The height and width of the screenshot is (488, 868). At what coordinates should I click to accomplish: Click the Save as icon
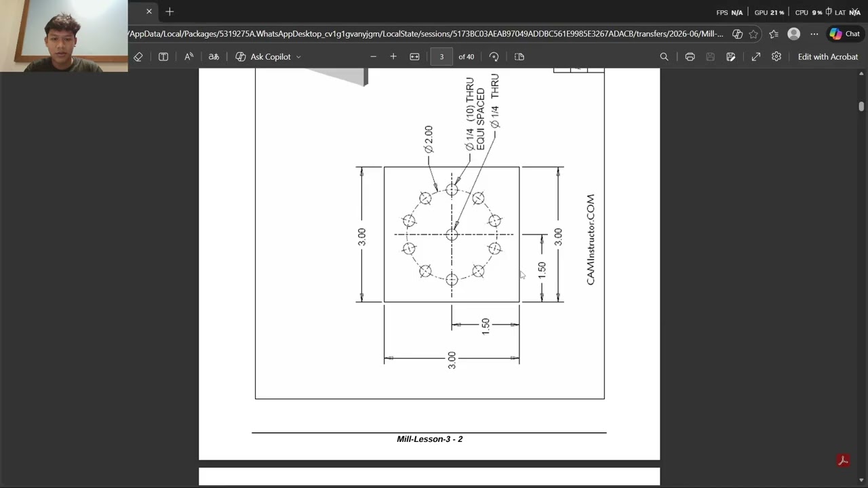pyautogui.click(x=731, y=57)
